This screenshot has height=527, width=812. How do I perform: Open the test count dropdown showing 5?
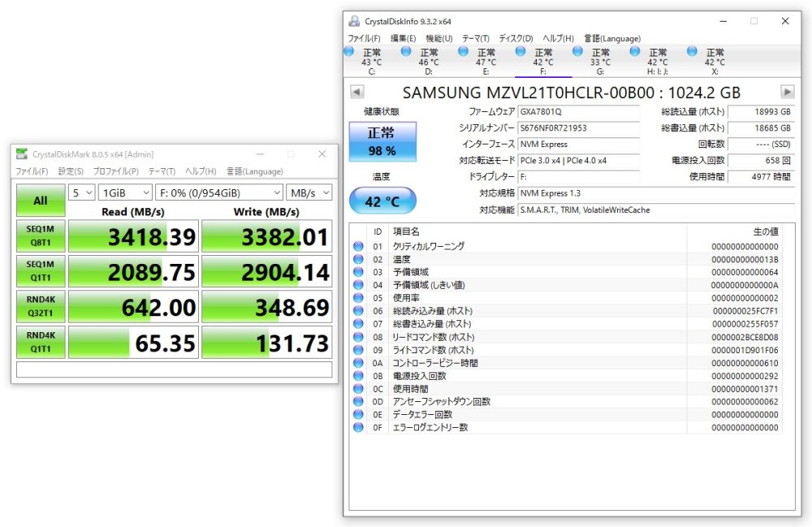[x=82, y=193]
